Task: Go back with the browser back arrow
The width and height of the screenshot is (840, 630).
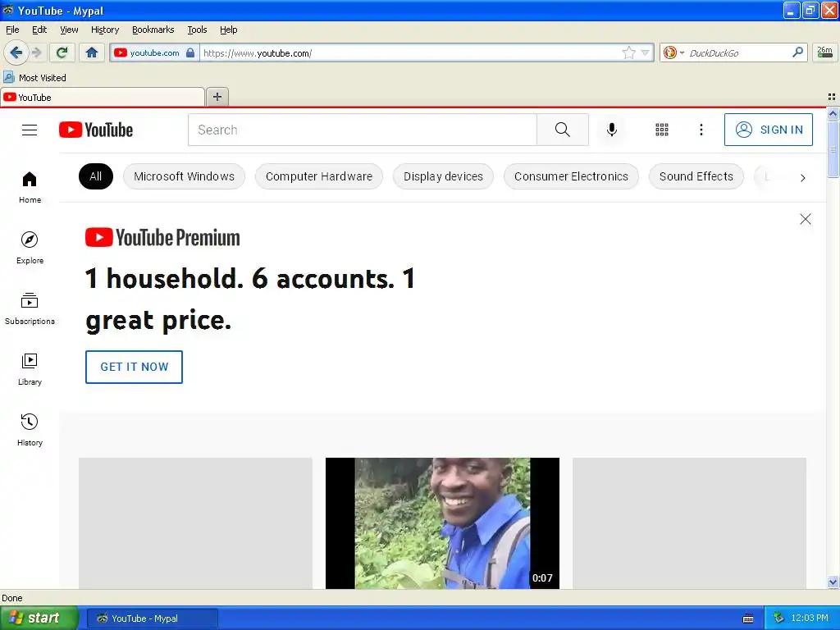Action: (x=16, y=52)
